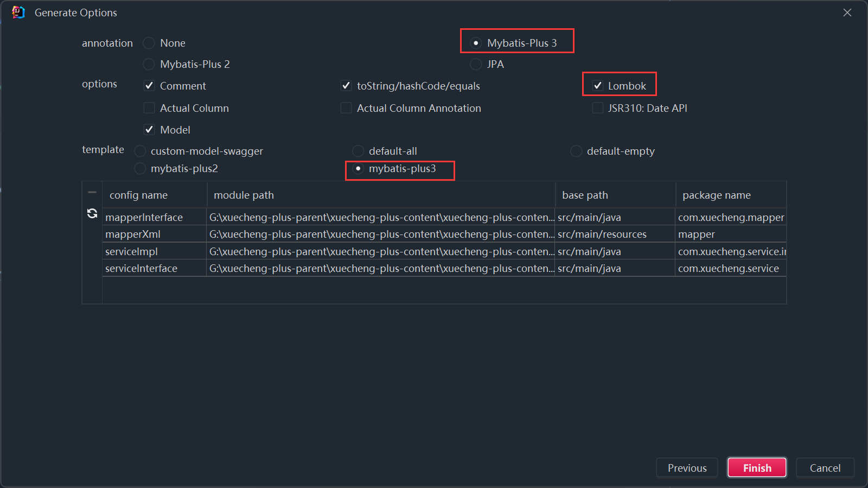Disable the toString/hashCode/equals checkbox

(x=346, y=86)
